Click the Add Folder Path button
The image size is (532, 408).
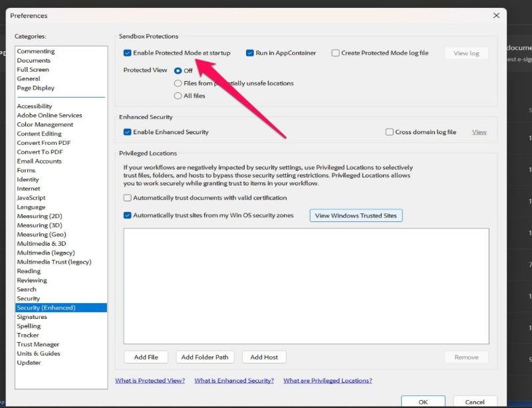[x=205, y=357]
